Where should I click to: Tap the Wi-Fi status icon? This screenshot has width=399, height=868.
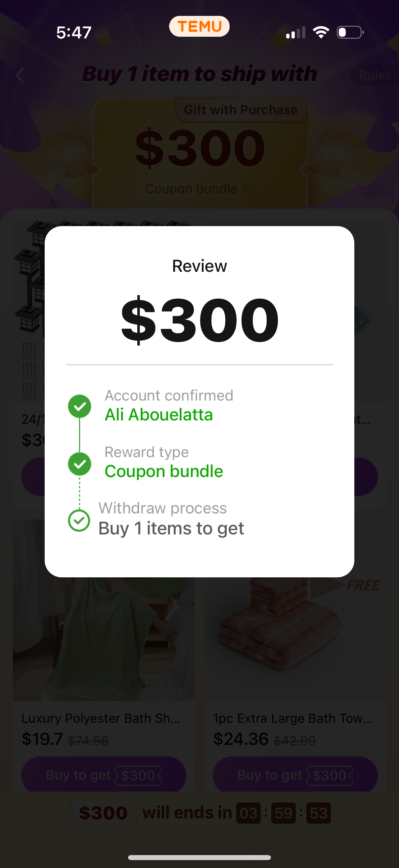pyautogui.click(x=321, y=32)
